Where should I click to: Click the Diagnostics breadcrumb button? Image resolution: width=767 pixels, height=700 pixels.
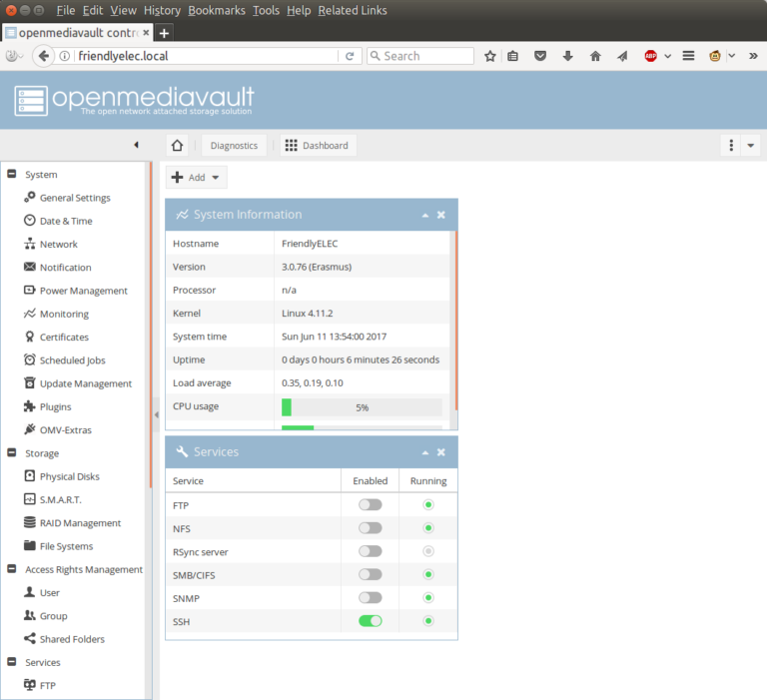234,145
